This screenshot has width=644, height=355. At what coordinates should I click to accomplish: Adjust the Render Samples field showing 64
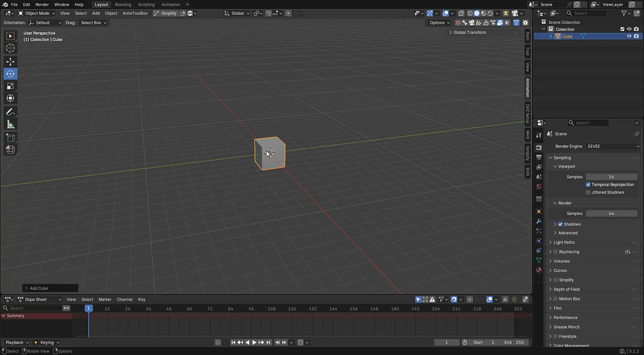[x=611, y=214]
